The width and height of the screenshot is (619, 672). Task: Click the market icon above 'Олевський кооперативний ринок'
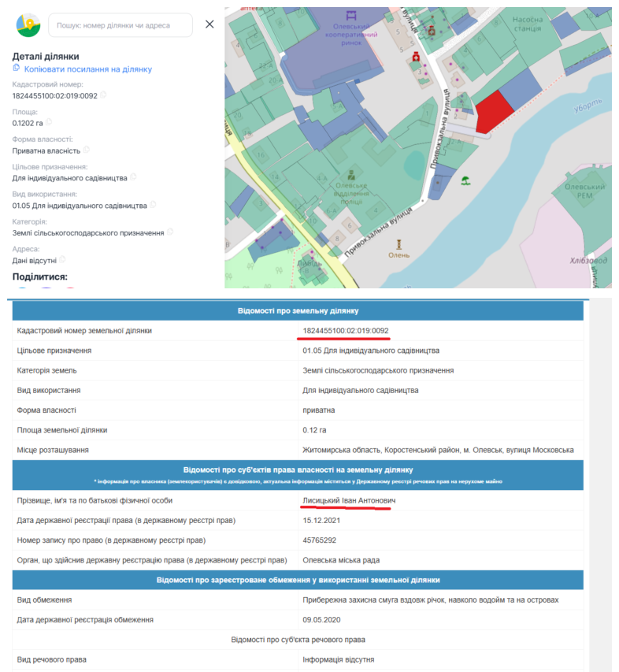(351, 16)
